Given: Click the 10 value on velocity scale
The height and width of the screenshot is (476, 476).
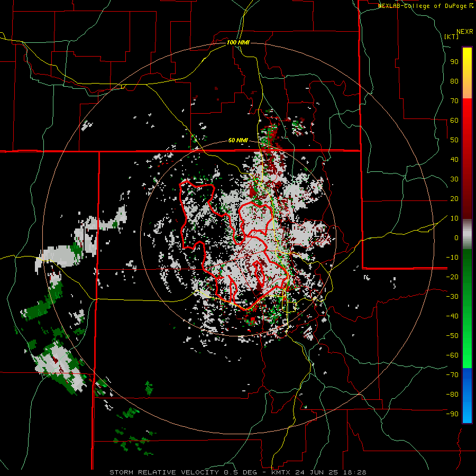Looking at the screenshot, I should (454, 218).
